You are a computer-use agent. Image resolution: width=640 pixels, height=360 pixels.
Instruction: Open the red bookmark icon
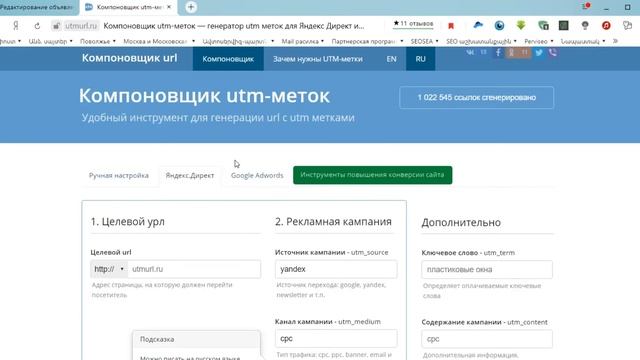[451, 26]
